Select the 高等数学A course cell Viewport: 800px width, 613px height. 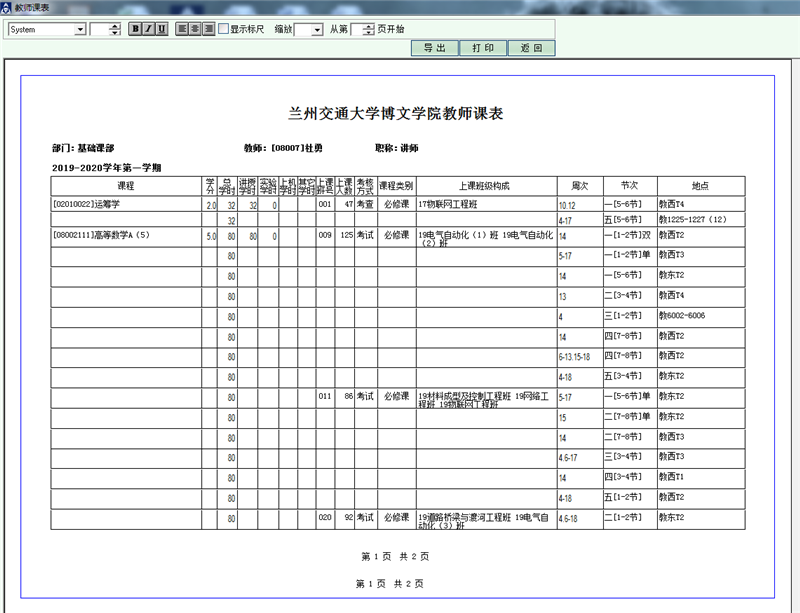click(126, 236)
